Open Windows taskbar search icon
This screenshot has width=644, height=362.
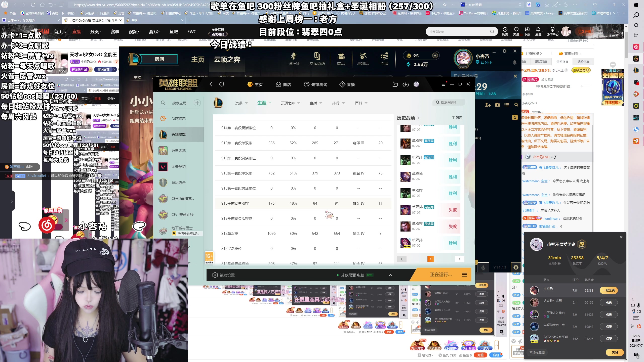[636, 15]
